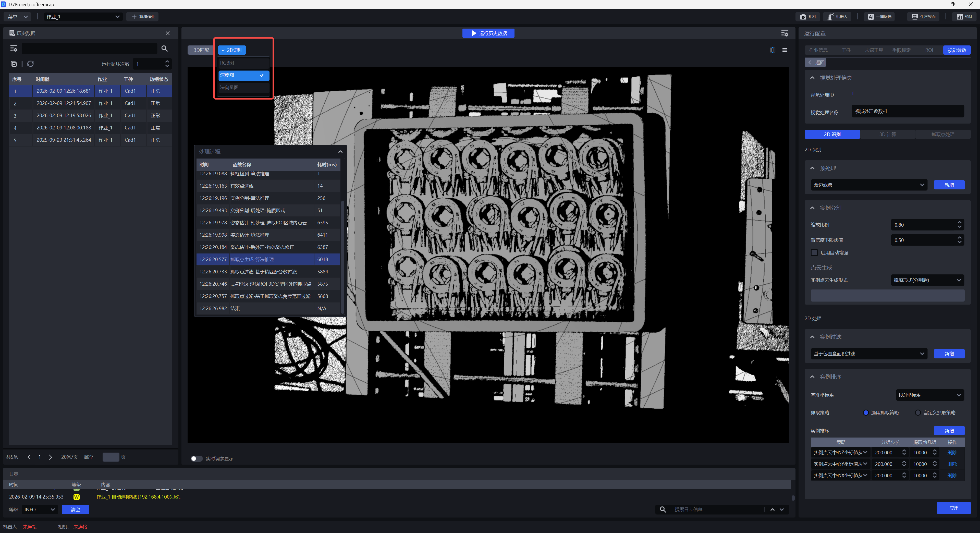This screenshot has width=980, height=533.
Task: Enable the auto enhancement checkbox
Action: click(x=814, y=253)
